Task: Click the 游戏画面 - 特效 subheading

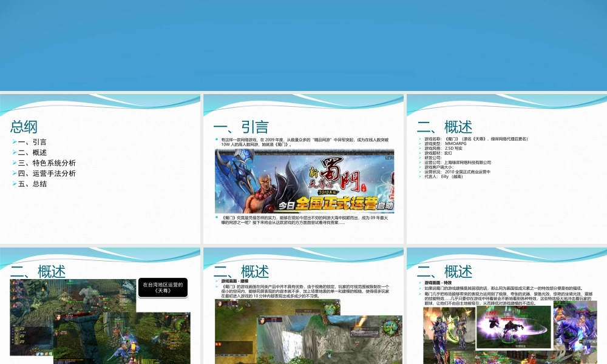Action: pyautogui.click(x=438, y=283)
